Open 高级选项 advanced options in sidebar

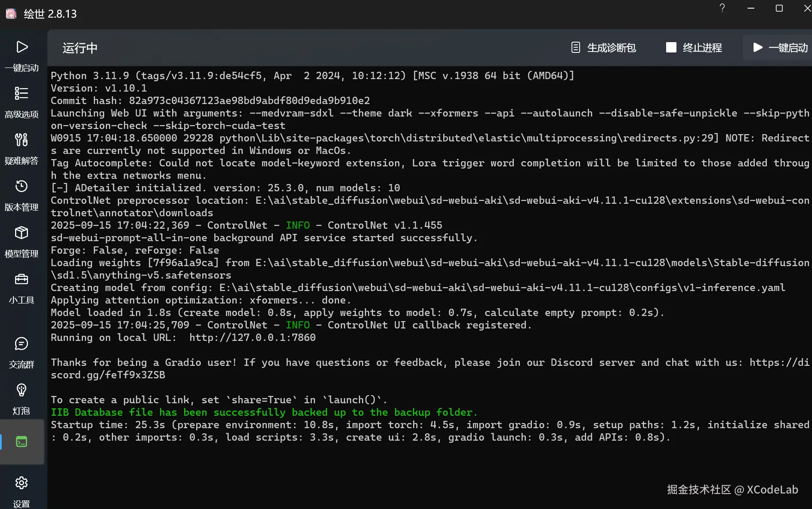click(22, 102)
